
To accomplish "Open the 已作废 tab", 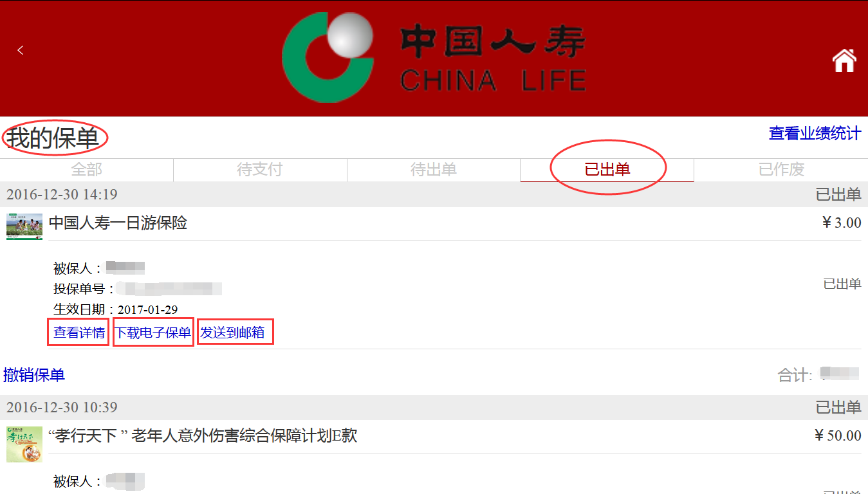I will point(781,170).
